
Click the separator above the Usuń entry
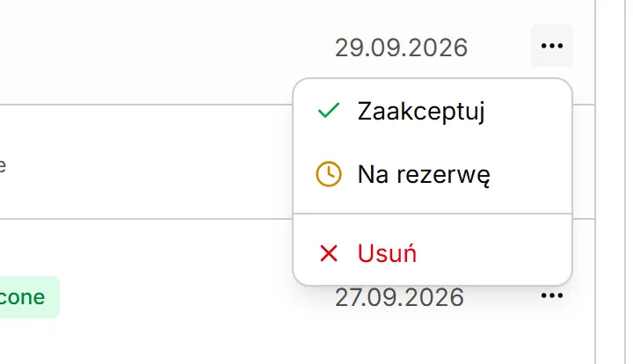tap(433, 214)
